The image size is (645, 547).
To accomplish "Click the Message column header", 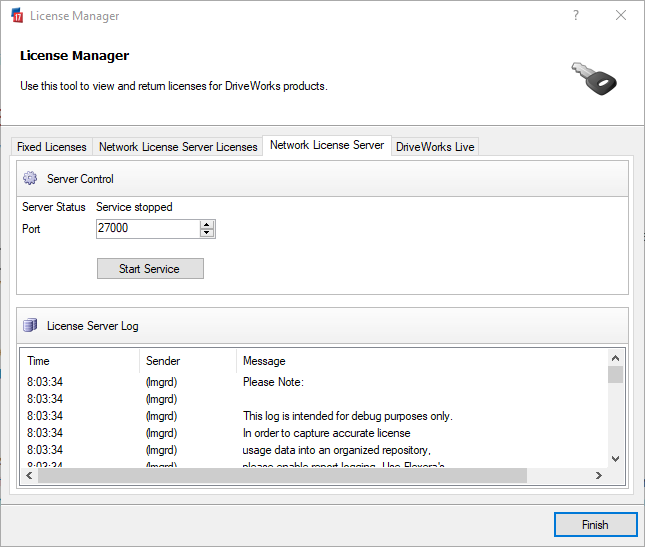I will 264,361.
